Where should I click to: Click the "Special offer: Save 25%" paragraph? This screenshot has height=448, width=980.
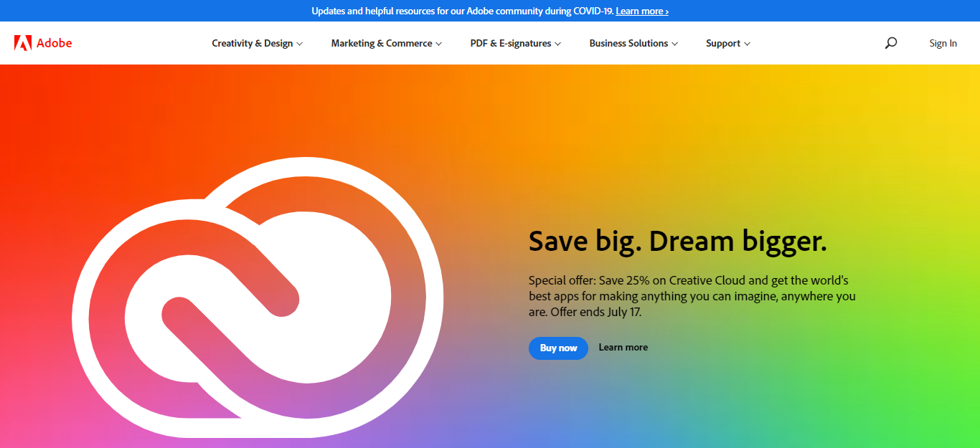click(x=692, y=296)
